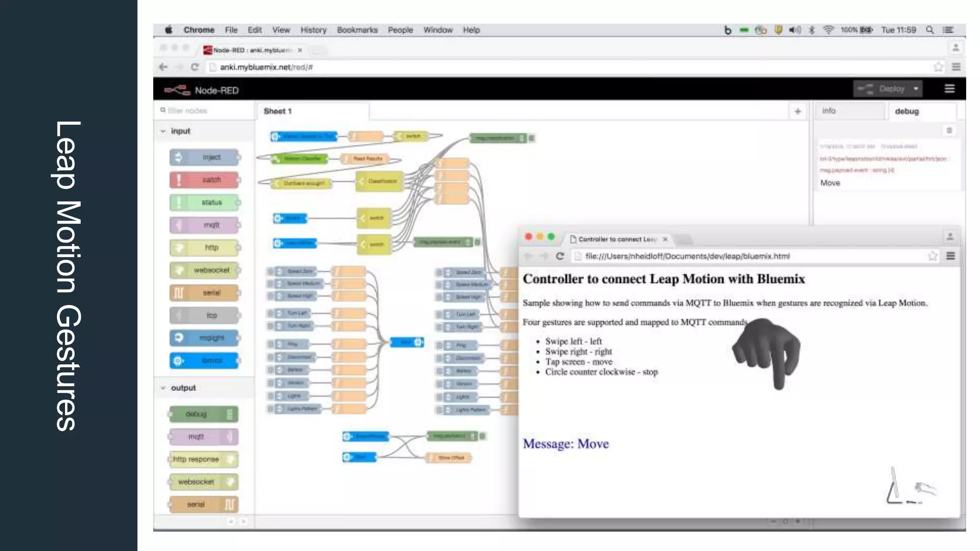Trigger the left Turn Left inject button

[x=270, y=313]
